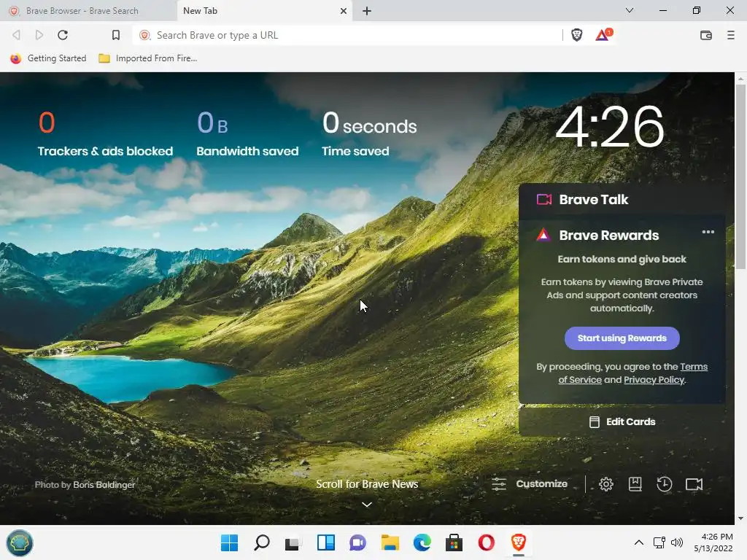Click the Time saved stat
This screenshot has height=560, width=747.
(369, 133)
